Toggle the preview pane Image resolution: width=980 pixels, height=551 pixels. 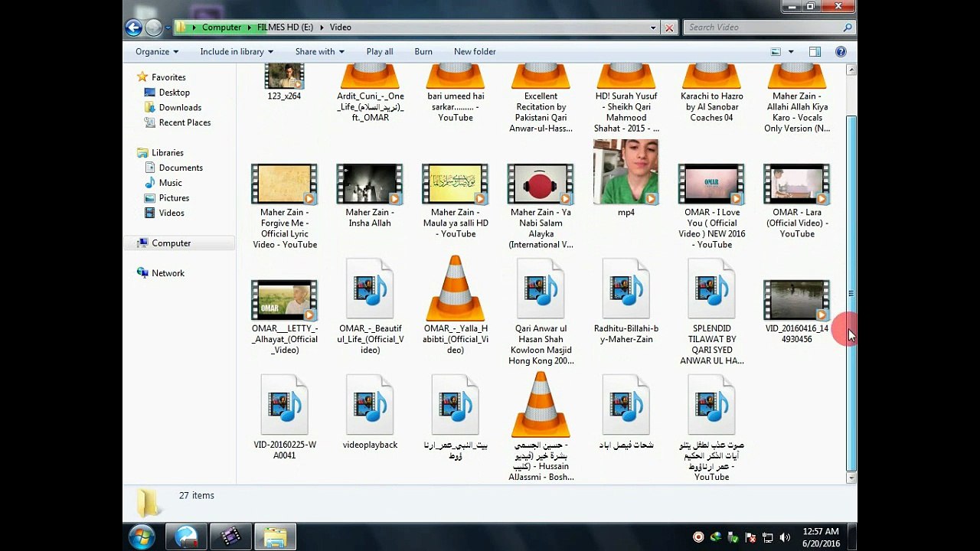pyautogui.click(x=815, y=51)
